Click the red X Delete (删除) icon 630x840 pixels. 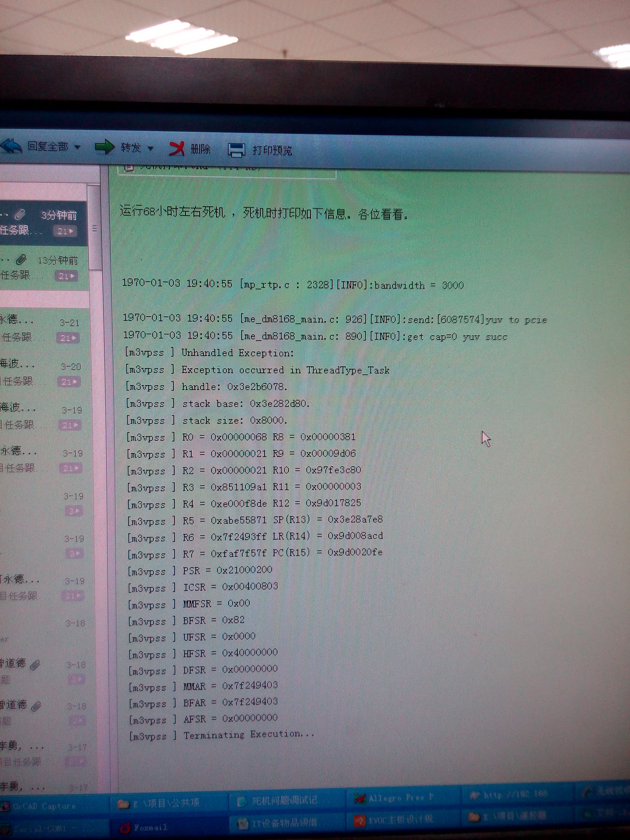pos(177,148)
